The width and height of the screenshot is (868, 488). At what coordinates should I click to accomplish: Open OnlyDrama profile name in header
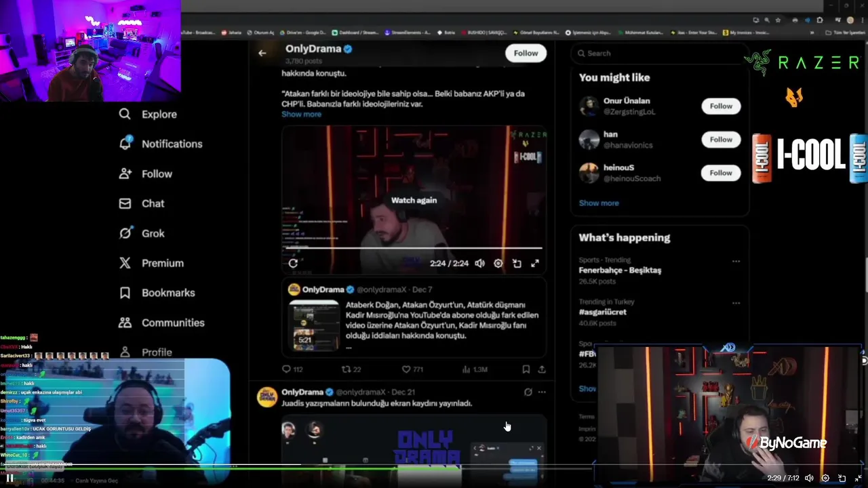(313, 49)
